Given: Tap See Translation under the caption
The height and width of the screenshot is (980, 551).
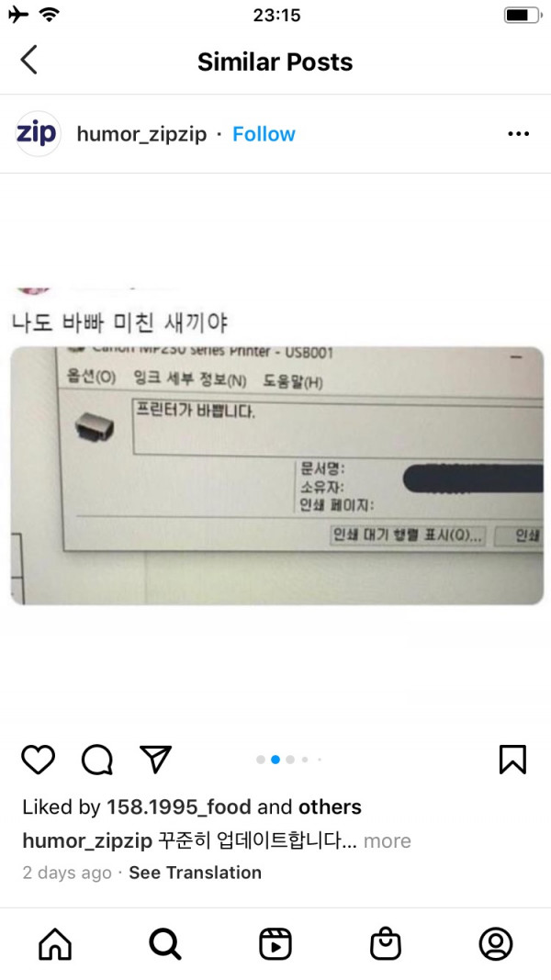Looking at the screenshot, I should tap(195, 873).
